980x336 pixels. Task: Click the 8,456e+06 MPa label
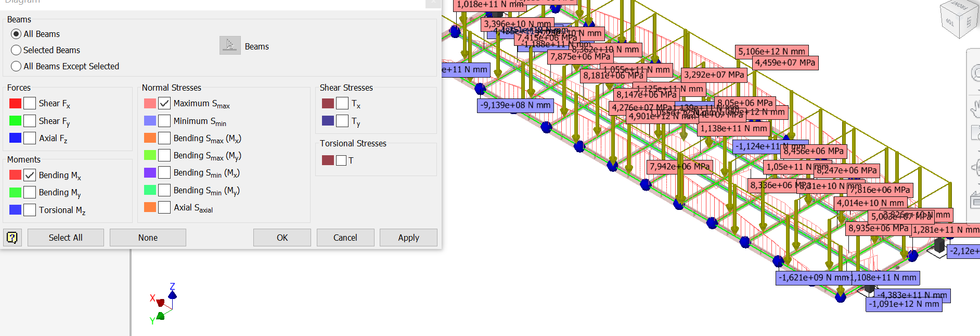pyautogui.click(x=814, y=152)
